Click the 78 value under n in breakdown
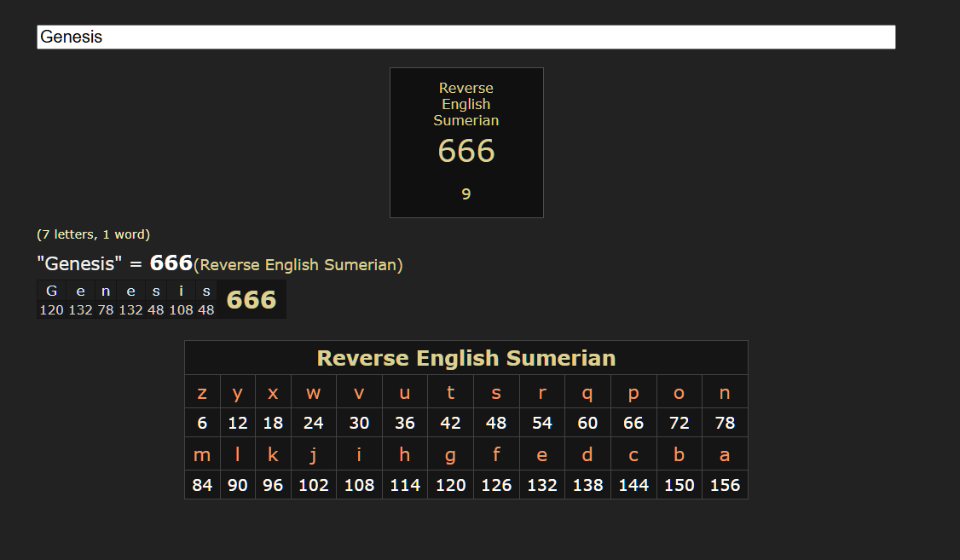This screenshot has height=560, width=960. [x=106, y=309]
